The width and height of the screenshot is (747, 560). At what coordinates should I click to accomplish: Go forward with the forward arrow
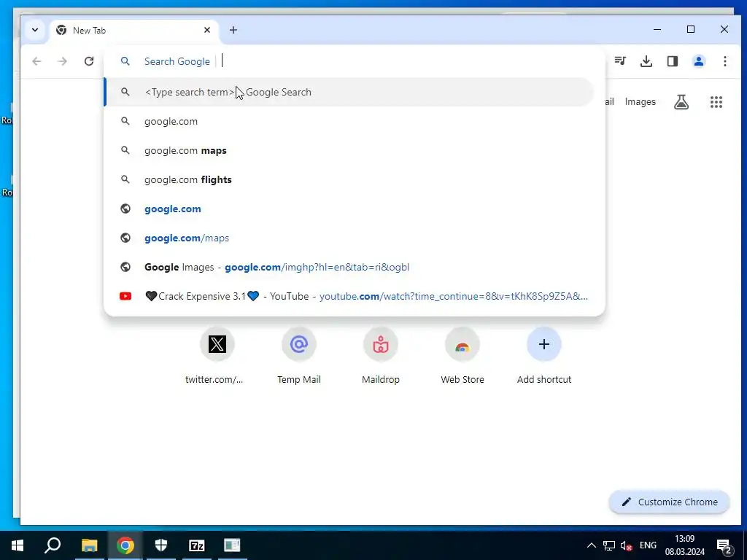(x=63, y=61)
